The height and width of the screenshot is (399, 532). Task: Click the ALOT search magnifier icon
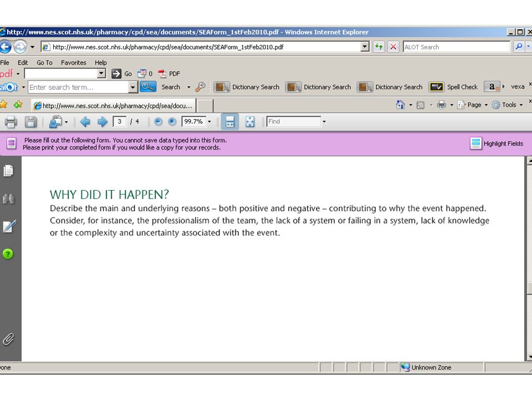pos(519,47)
